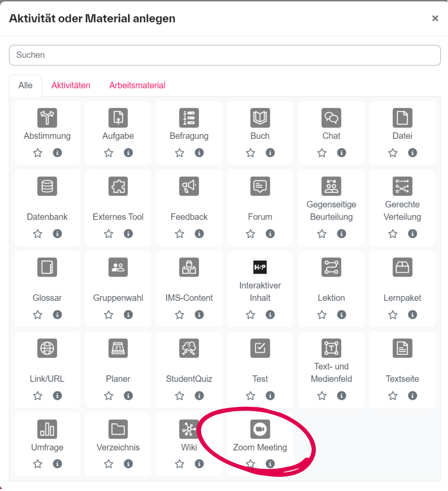Screen dimensions: 448x491
Task: Choose the Abstimmung activity icon
Action: pyautogui.click(x=47, y=118)
